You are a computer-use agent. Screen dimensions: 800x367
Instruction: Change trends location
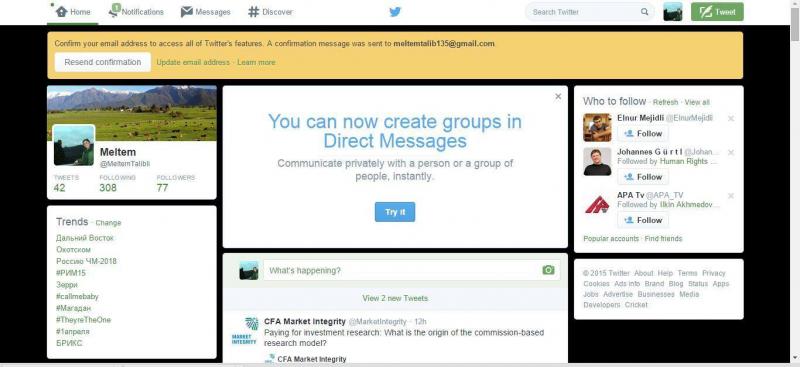coord(108,223)
